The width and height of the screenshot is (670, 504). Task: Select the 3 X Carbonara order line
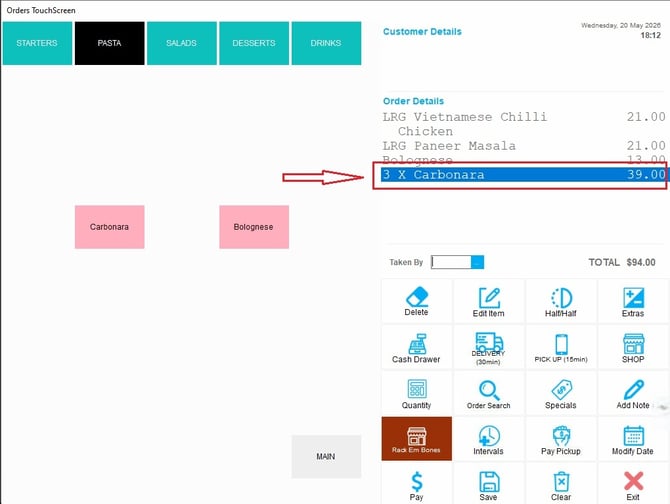coord(524,174)
